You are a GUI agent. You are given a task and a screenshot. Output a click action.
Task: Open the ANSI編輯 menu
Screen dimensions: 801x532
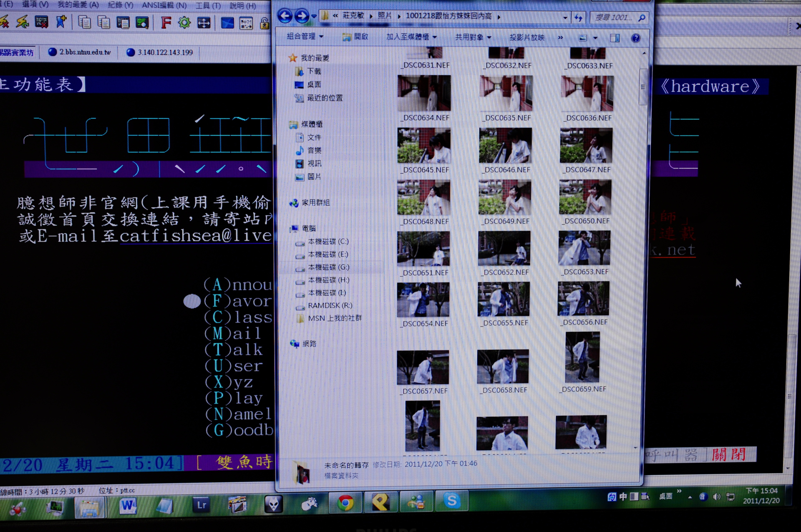[164, 5]
